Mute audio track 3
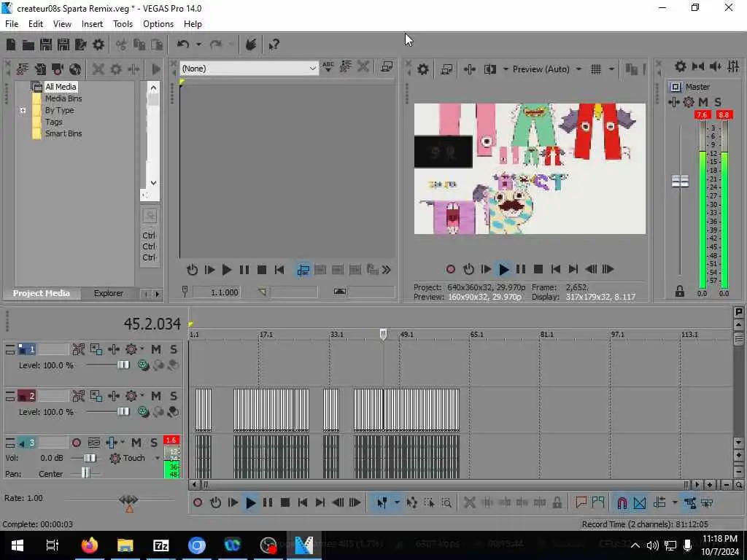The width and height of the screenshot is (747, 560). (x=136, y=443)
